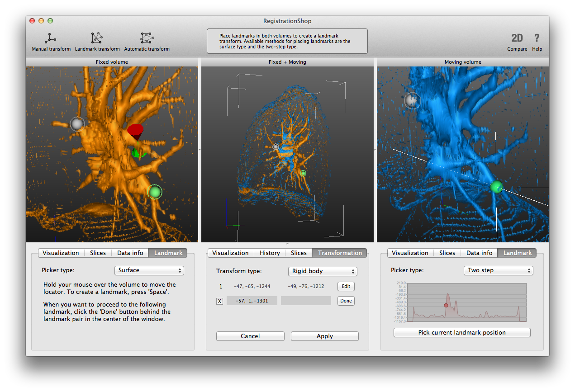This screenshot has width=575, height=392.
Task: Click Pick current landmark position button
Action: click(462, 333)
